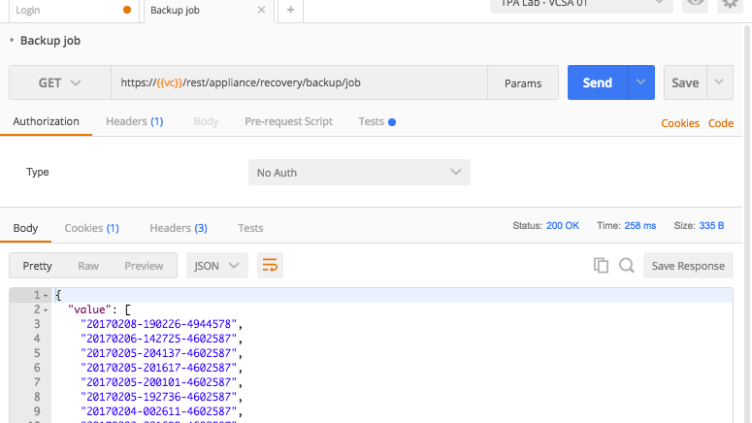Open the environment quick look eye icon
752x423 pixels.
[695, 4]
